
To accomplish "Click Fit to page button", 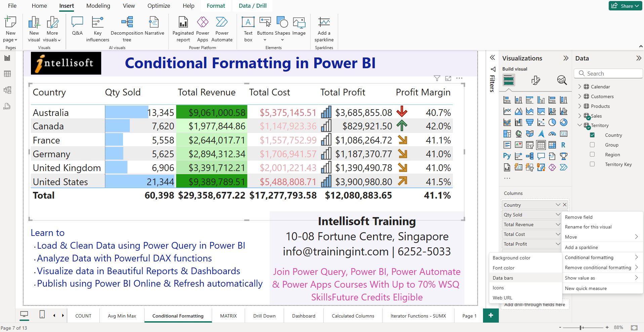I will coord(634,327).
